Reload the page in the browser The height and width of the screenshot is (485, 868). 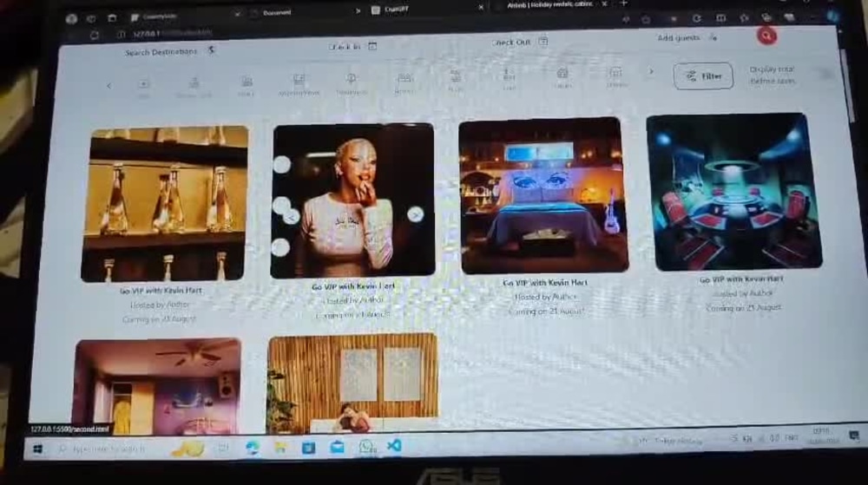[95, 36]
